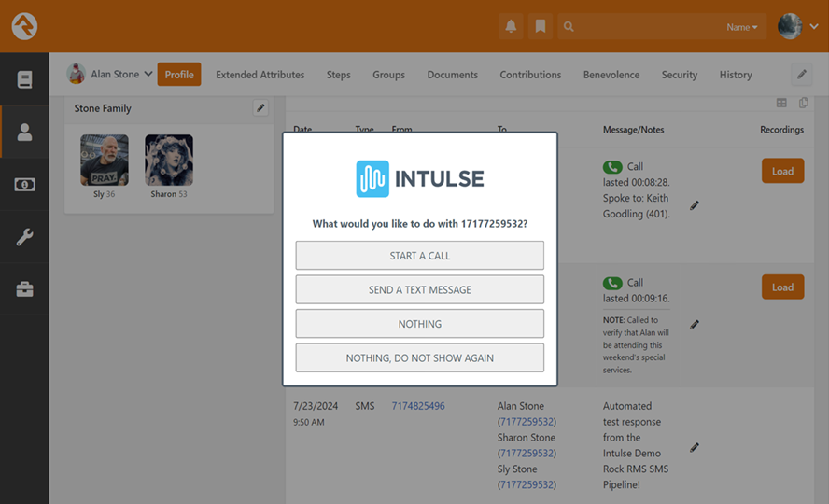Click Sly Stone's (7177259532) number link

527,484
